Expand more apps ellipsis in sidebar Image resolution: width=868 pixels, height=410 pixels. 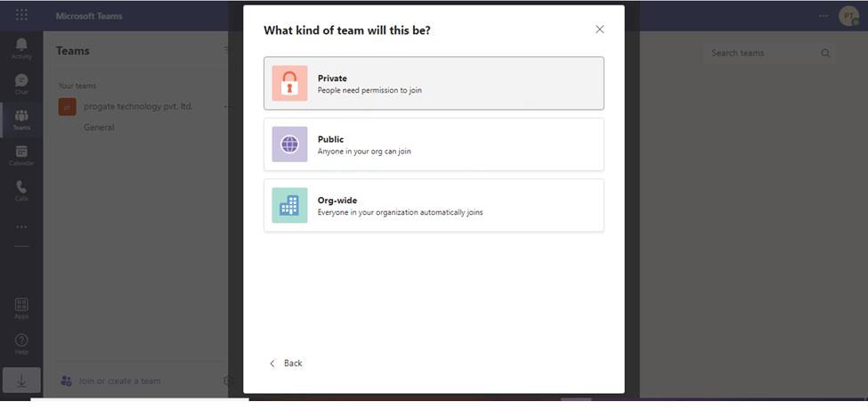tap(21, 226)
